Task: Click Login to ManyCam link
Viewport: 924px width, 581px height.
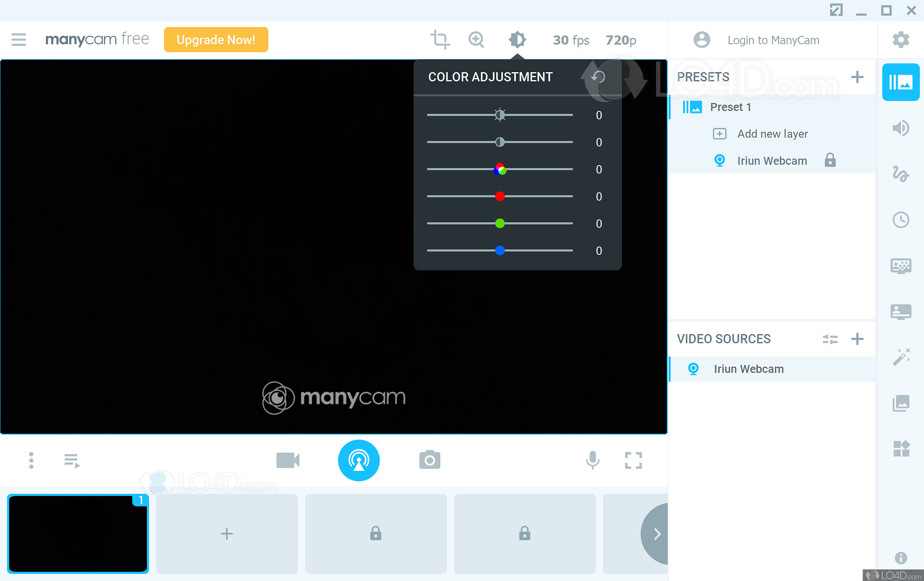Action: [773, 40]
